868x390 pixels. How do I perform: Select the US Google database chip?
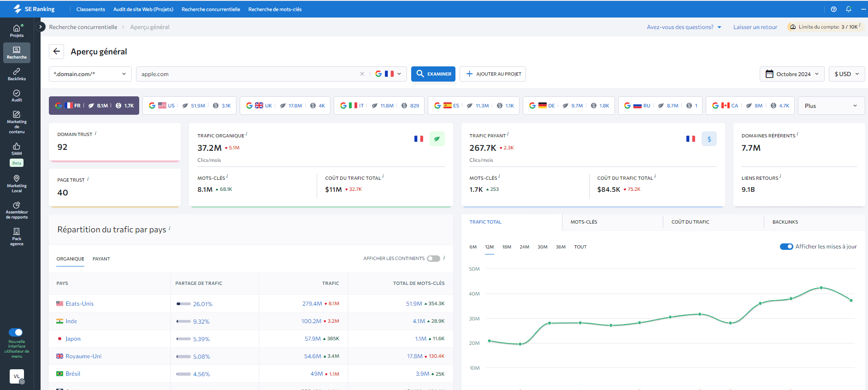(189, 106)
